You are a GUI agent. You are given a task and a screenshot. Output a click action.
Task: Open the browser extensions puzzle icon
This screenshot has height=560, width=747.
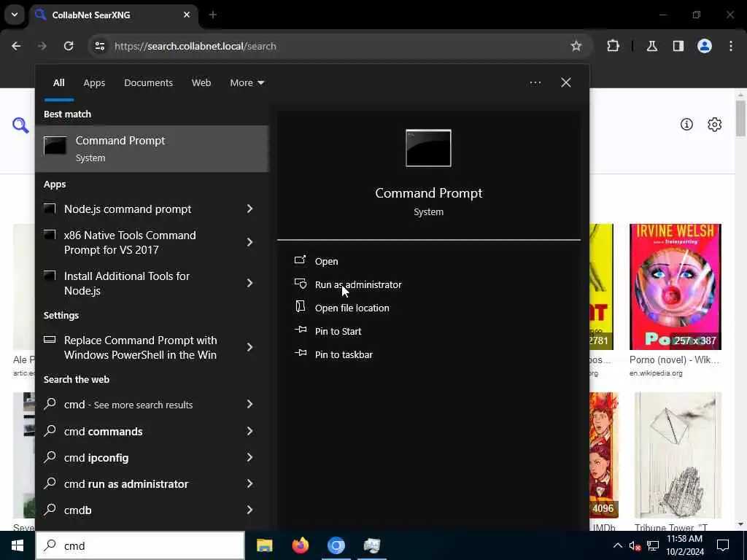click(x=613, y=46)
